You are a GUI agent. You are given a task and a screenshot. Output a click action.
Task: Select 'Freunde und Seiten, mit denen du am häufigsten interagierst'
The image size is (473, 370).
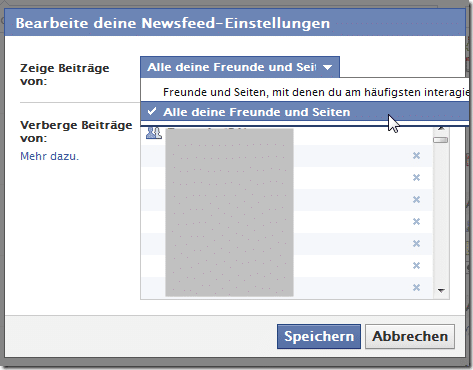pyautogui.click(x=305, y=92)
